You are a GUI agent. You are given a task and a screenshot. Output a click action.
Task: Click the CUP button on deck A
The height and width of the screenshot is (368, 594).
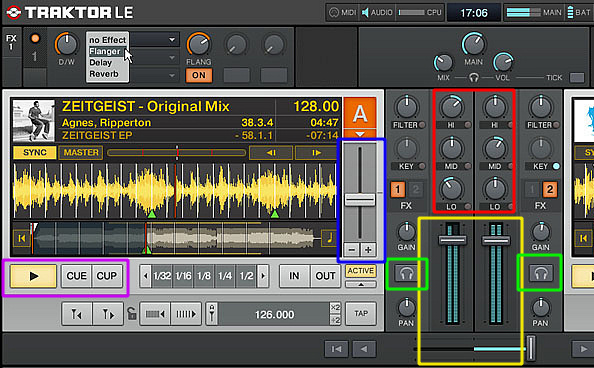(107, 276)
